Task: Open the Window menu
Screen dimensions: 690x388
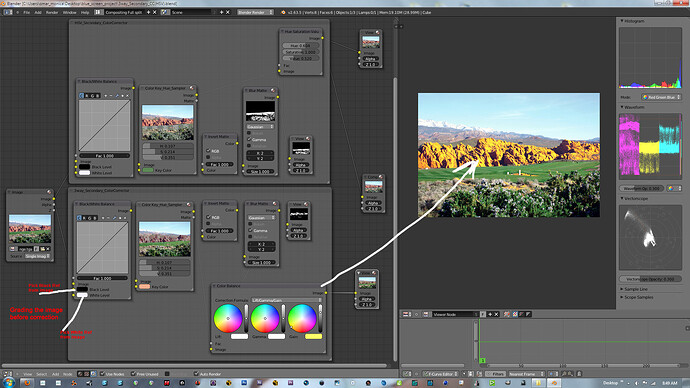Action: [x=69, y=12]
